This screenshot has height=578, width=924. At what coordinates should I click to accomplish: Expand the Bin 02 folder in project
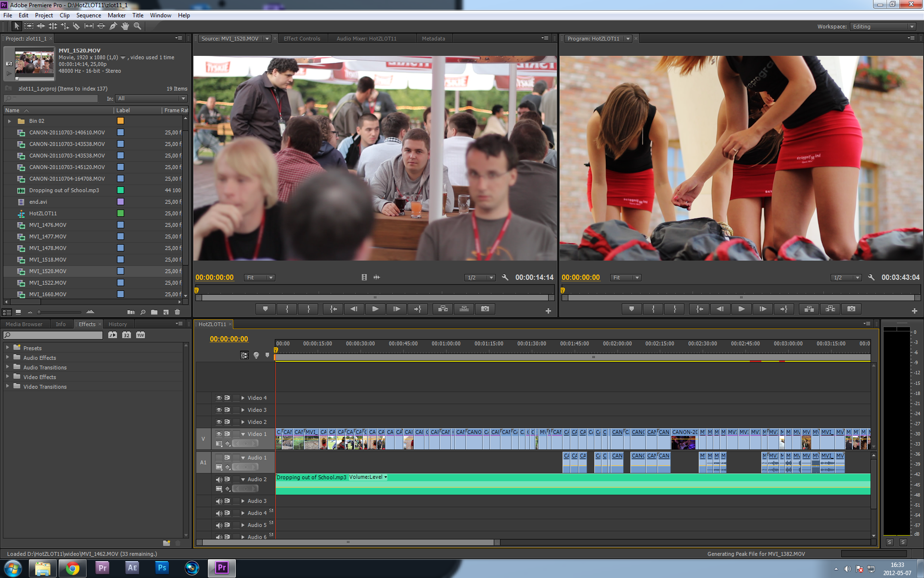[10, 121]
